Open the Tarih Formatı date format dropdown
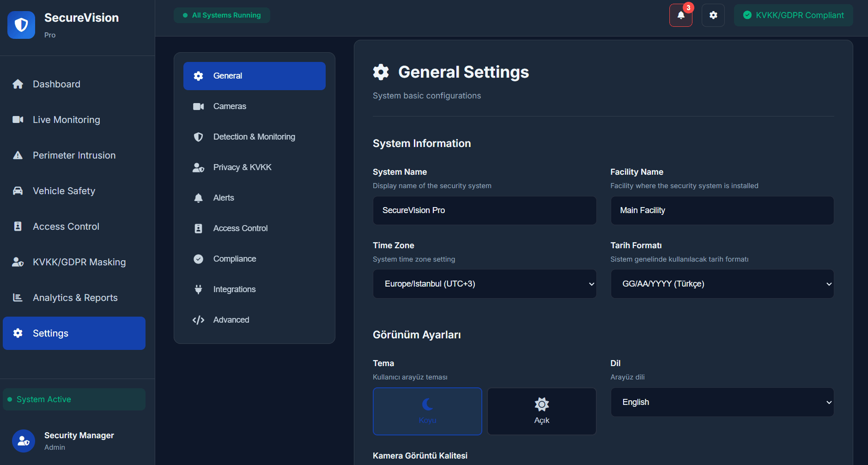The image size is (868, 465). coord(722,284)
